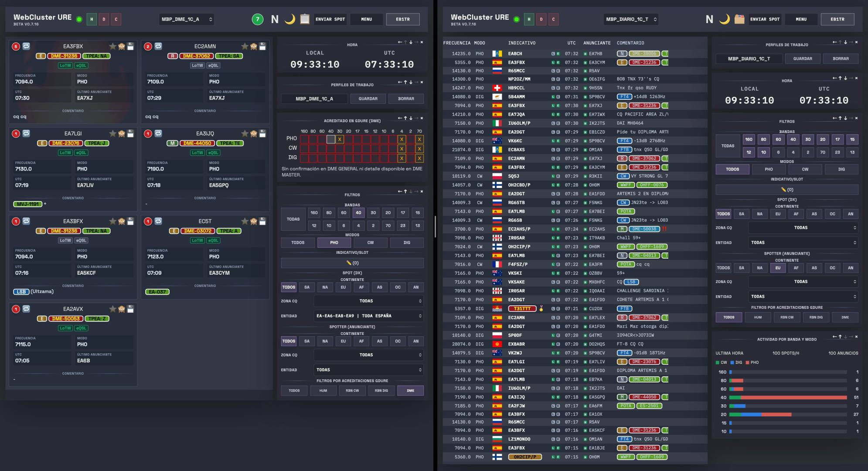Toggle CW mode filter in left Filtros panel
Viewport: 868px width, 471px height.
(370, 242)
